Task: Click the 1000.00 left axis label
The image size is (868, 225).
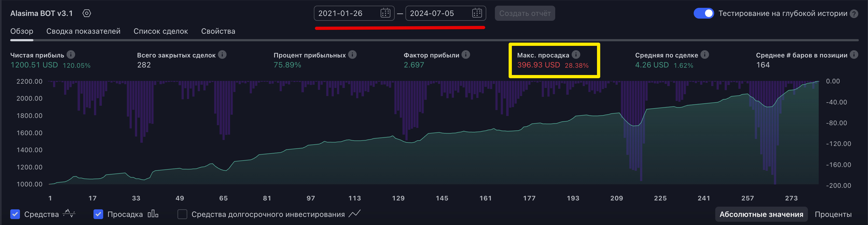Action: (x=29, y=184)
